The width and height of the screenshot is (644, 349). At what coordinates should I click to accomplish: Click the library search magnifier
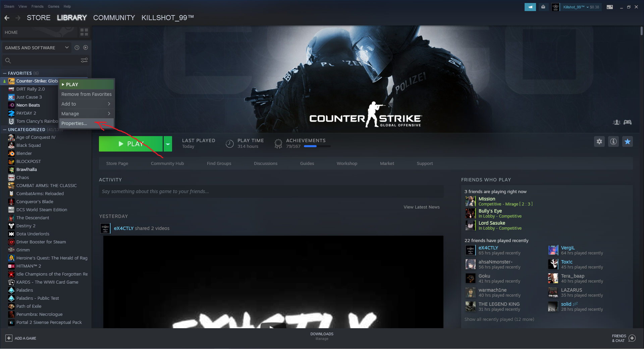[x=8, y=60]
